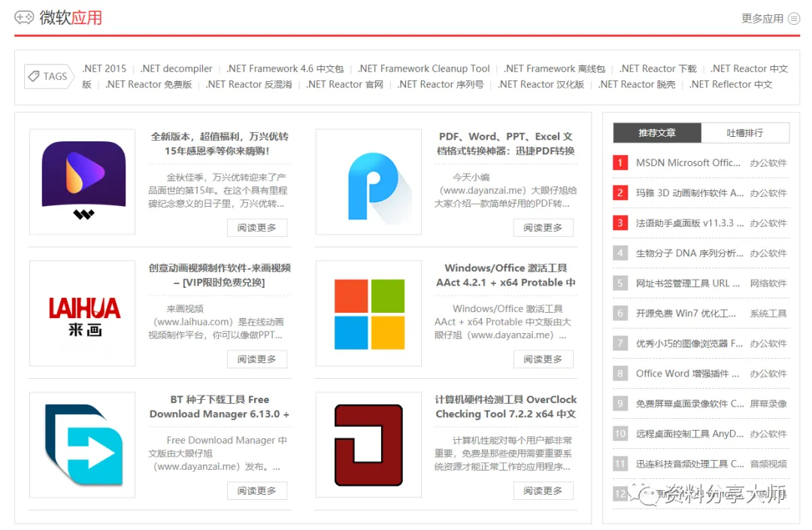Click 阅读更多 for 来画视频 article

(x=257, y=359)
